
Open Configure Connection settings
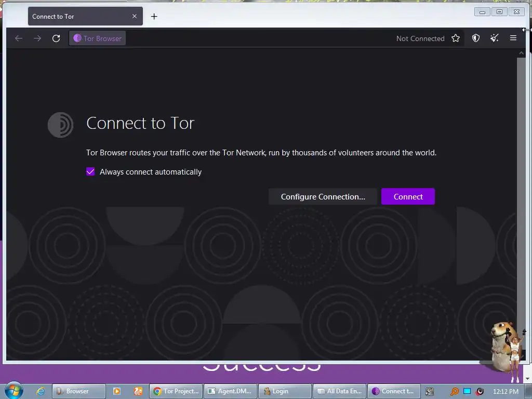[x=323, y=196]
